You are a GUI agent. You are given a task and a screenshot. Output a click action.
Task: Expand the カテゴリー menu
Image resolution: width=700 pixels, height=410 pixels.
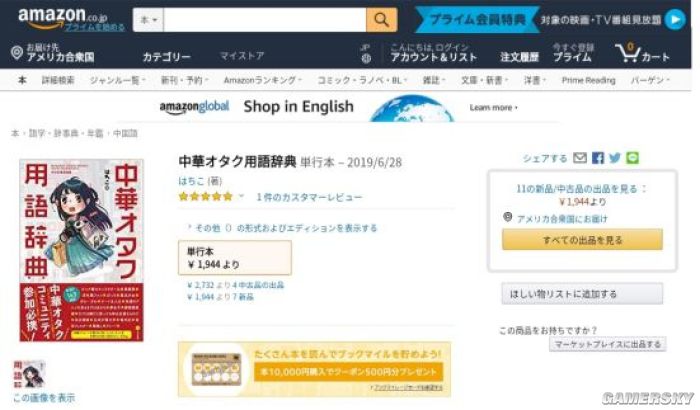point(167,57)
